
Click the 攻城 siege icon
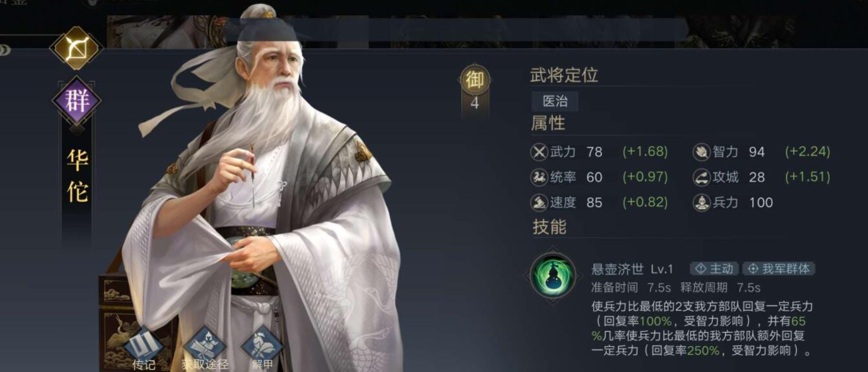click(702, 177)
